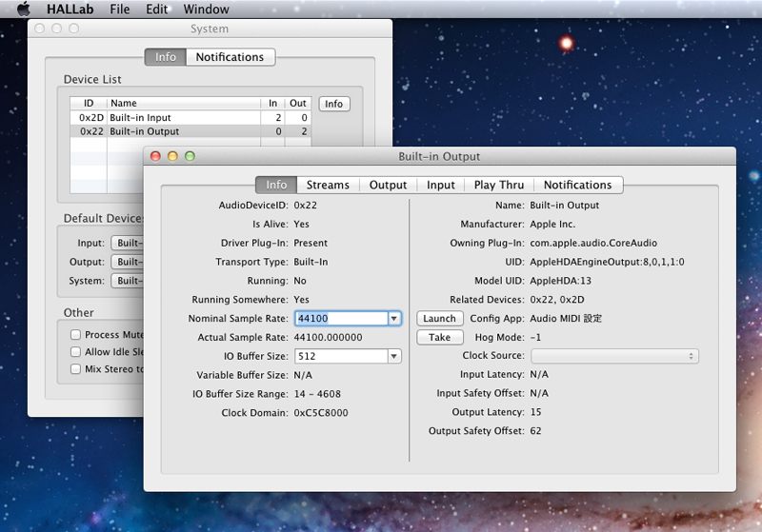This screenshot has height=532, width=762.
Task: Open the Window menu
Action: [x=206, y=10]
